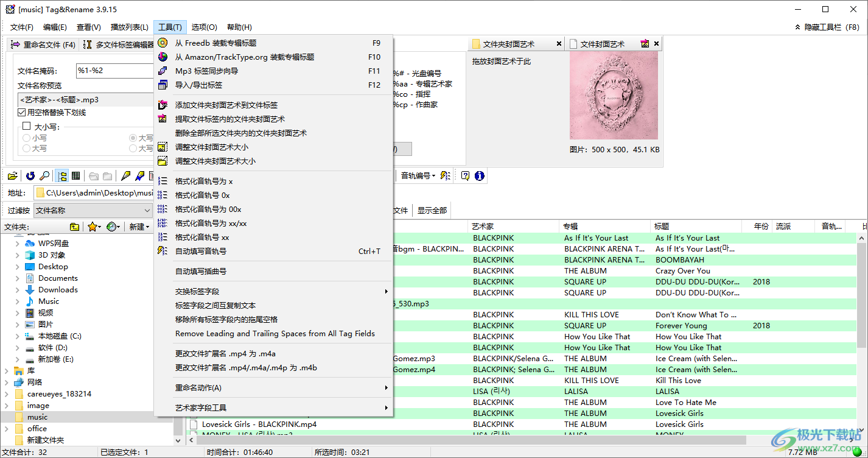Close the 文件夹封面艺术 tab panel
Screen dimensions: 868x458
[x=559, y=44]
